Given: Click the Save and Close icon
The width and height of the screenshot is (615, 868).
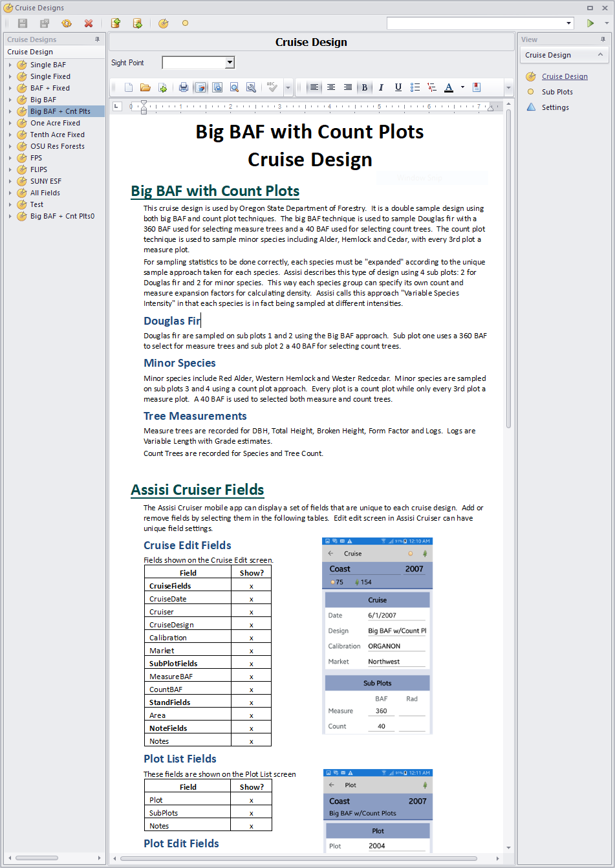Looking at the screenshot, I should click(45, 23).
